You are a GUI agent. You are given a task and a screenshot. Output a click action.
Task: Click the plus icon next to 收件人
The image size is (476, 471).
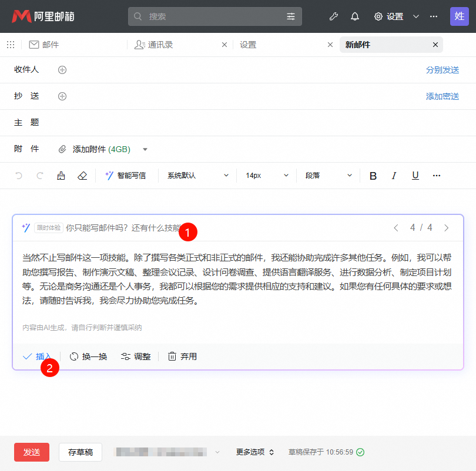point(62,70)
